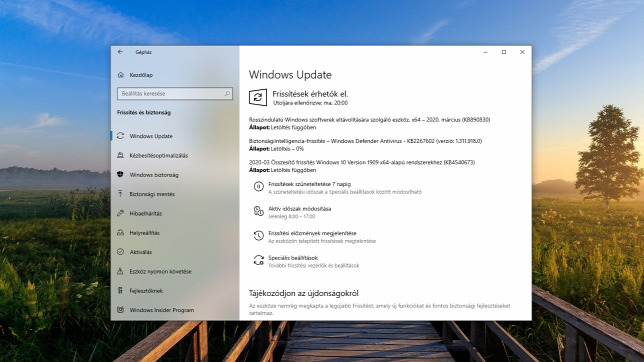Screen dimensions: 644x362
Task: Click the Fejlesztőknek icon
Action: point(120,291)
